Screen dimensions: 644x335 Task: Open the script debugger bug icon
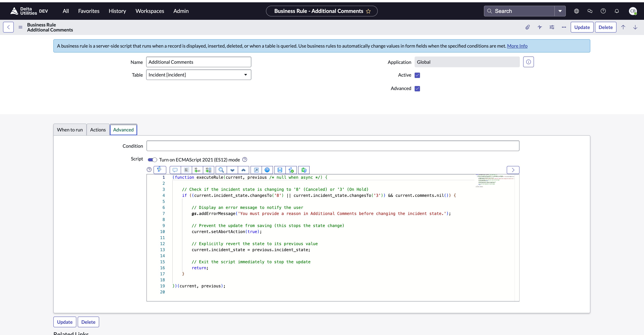[304, 170]
